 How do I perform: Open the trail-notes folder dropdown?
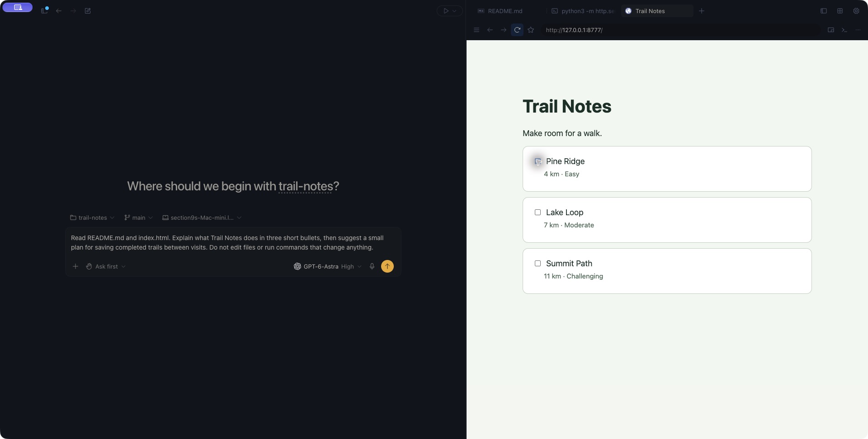click(92, 217)
